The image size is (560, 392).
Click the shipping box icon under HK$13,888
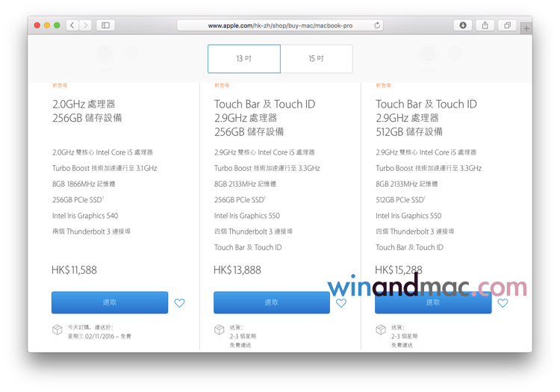tap(220, 329)
